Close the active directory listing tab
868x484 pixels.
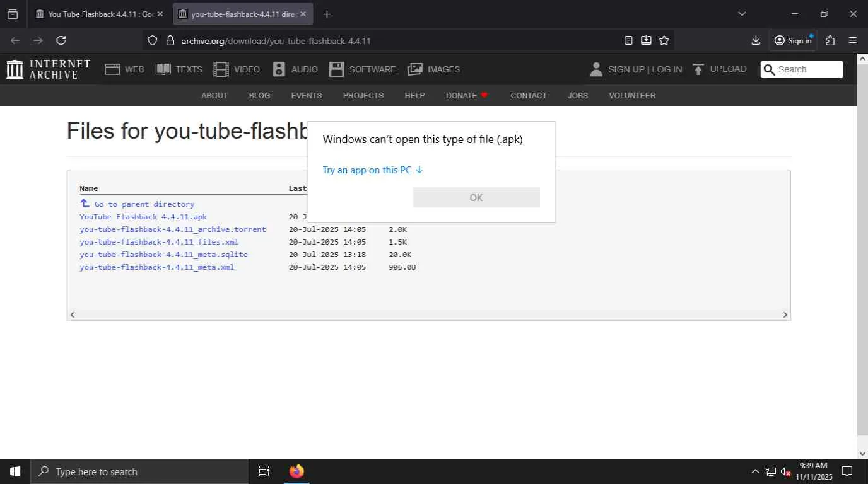click(303, 14)
